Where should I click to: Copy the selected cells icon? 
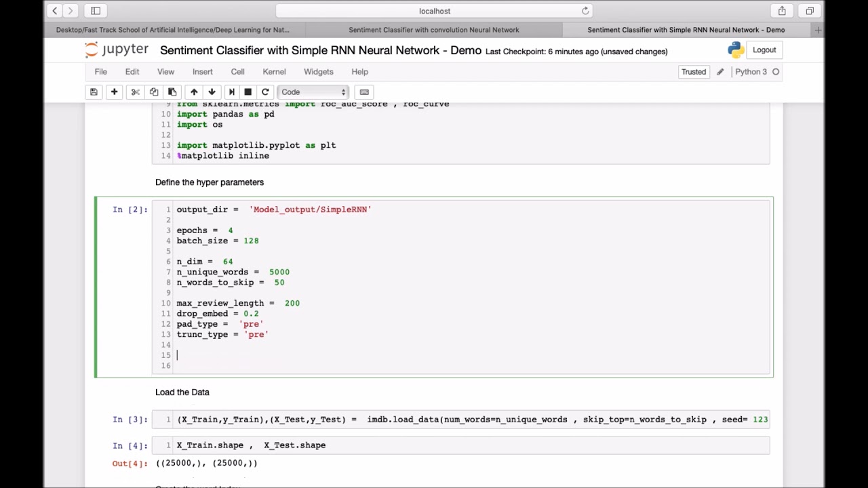pos(154,92)
